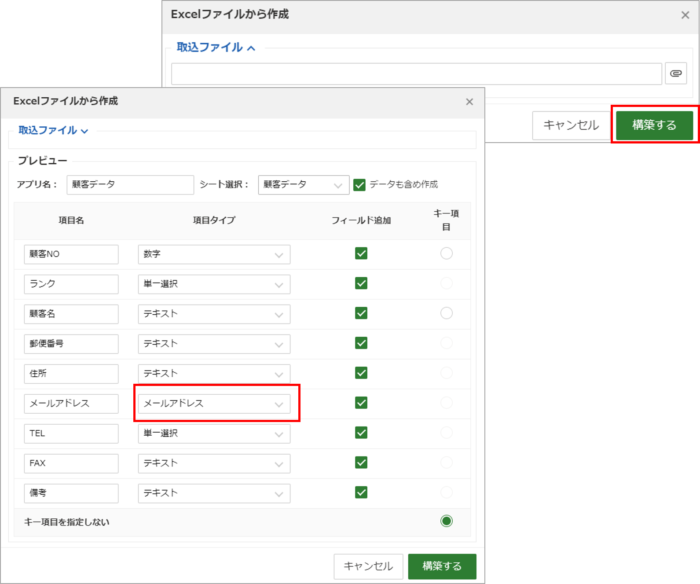
Task: Open item type dropdown for 顧客名
Action: pyautogui.click(x=214, y=314)
